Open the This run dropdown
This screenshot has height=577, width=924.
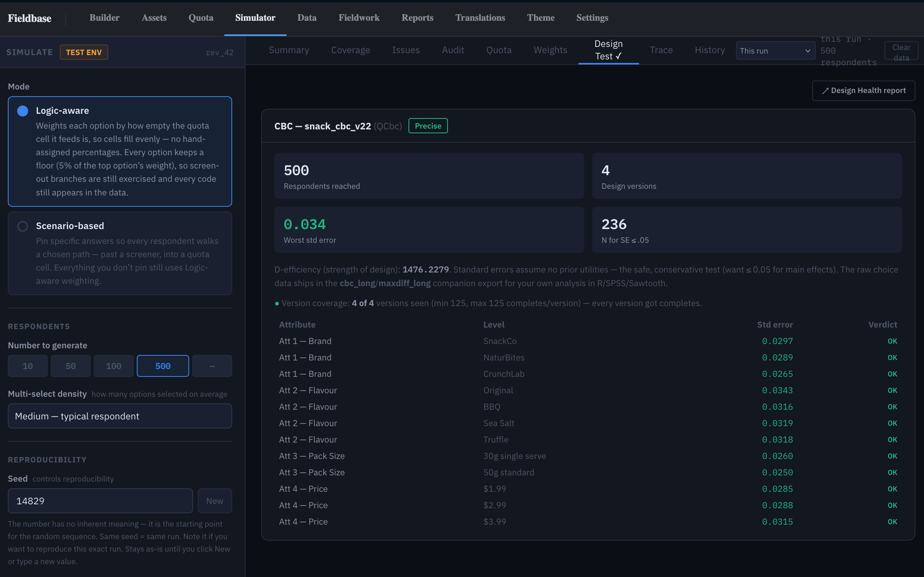[x=775, y=51]
